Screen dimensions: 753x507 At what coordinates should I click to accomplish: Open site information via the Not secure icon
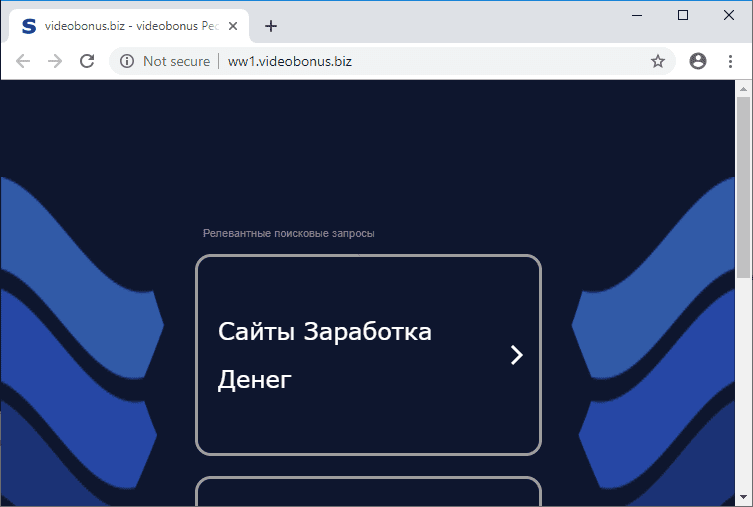[127, 61]
